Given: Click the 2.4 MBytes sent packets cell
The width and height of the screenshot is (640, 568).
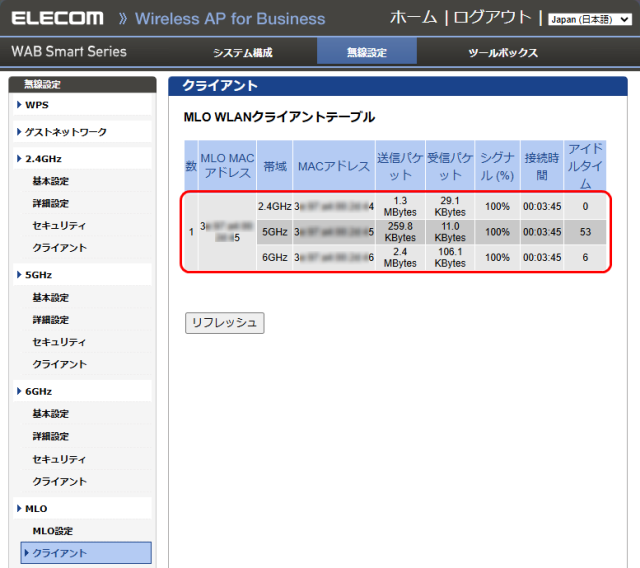Looking at the screenshot, I should pyautogui.click(x=400, y=257).
